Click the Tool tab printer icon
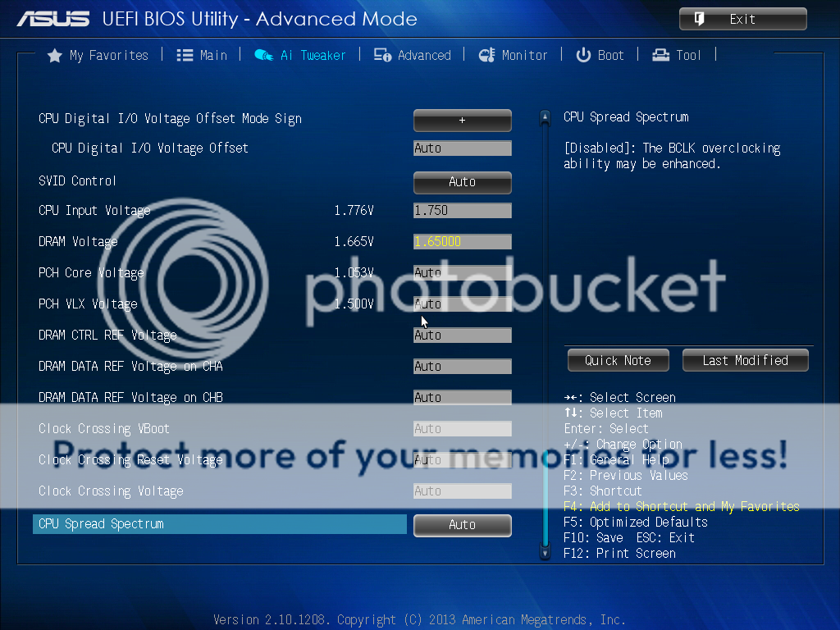This screenshot has width=840, height=630. click(x=660, y=56)
